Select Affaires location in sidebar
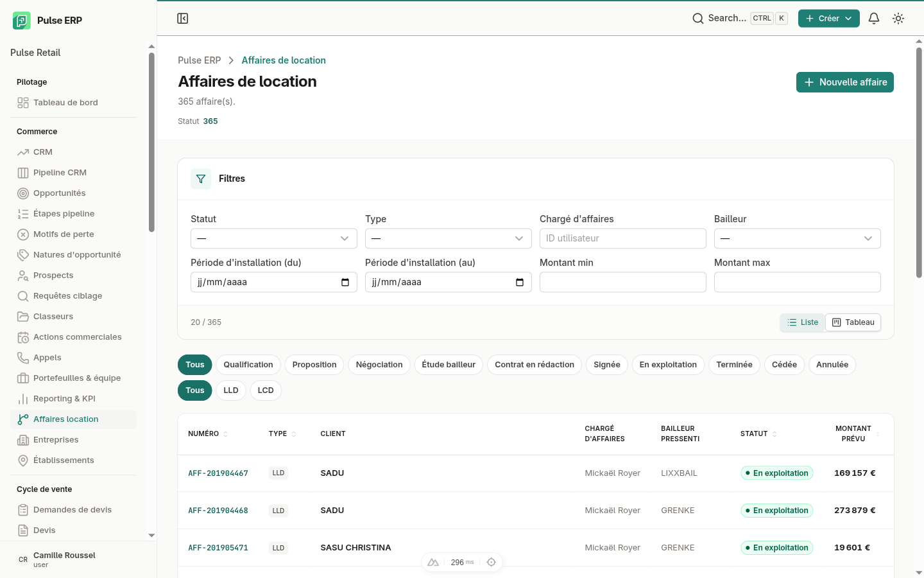Image resolution: width=924 pixels, height=578 pixels. click(73, 419)
